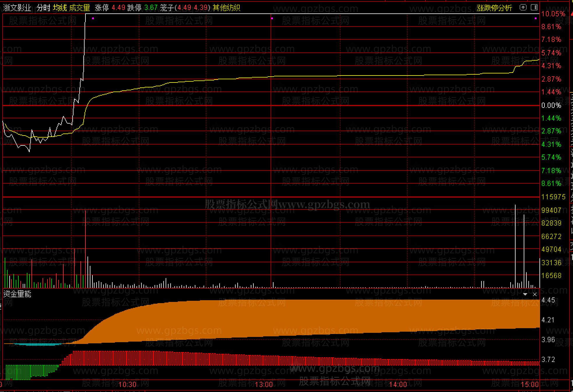Image resolution: width=573 pixels, height=392 pixels.
Task: Click the 14:00 time axis label
Action: pos(398,384)
